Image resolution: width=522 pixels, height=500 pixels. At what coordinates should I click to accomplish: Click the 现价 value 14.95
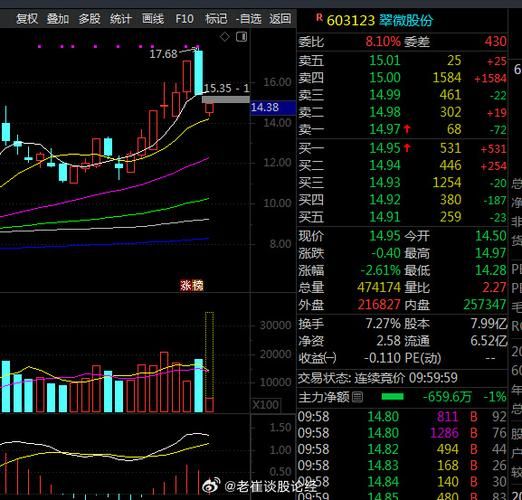(385, 236)
